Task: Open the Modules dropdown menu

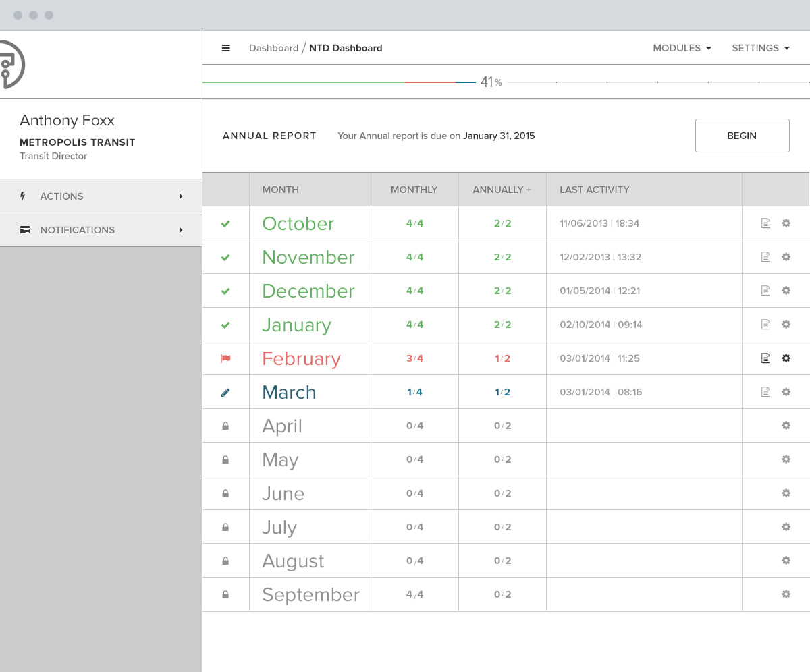Action: tap(682, 48)
